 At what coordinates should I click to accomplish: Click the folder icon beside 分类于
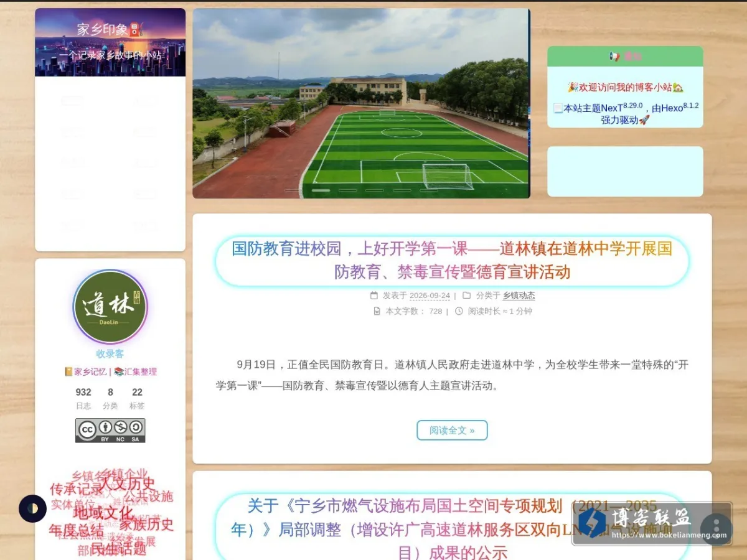tap(467, 296)
